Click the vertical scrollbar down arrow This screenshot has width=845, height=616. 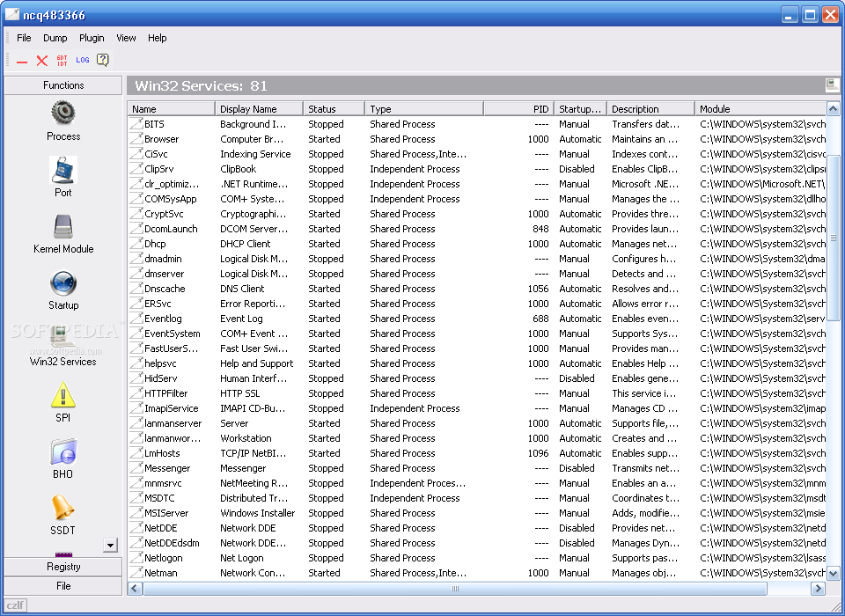pyautogui.click(x=834, y=574)
